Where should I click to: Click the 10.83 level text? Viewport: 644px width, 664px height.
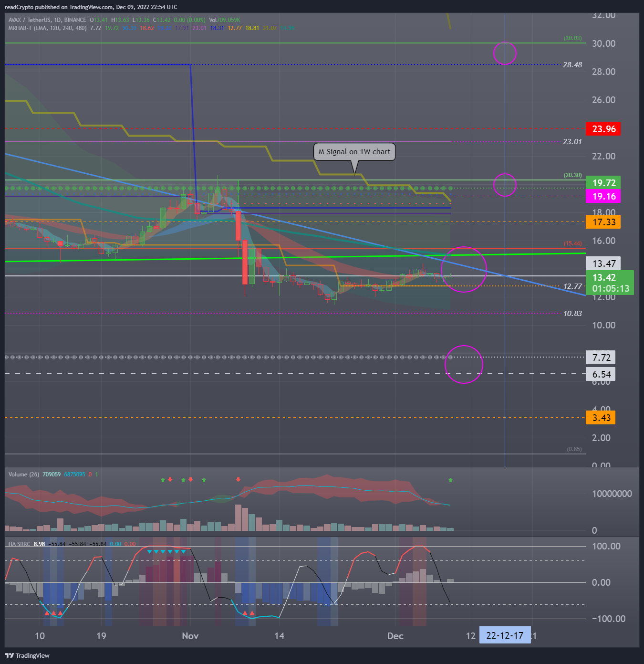572,314
